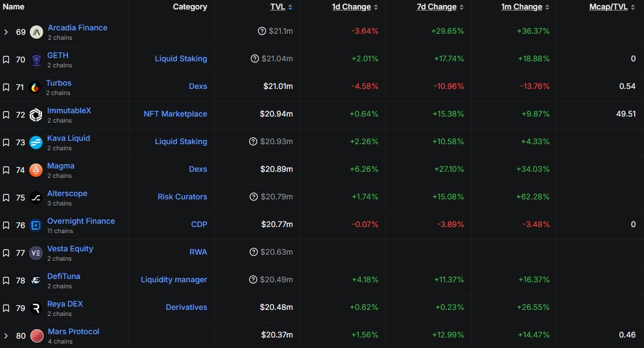This screenshot has width=644, height=348.
Task: Click the ImmutableX logo icon
Action: pos(36,115)
